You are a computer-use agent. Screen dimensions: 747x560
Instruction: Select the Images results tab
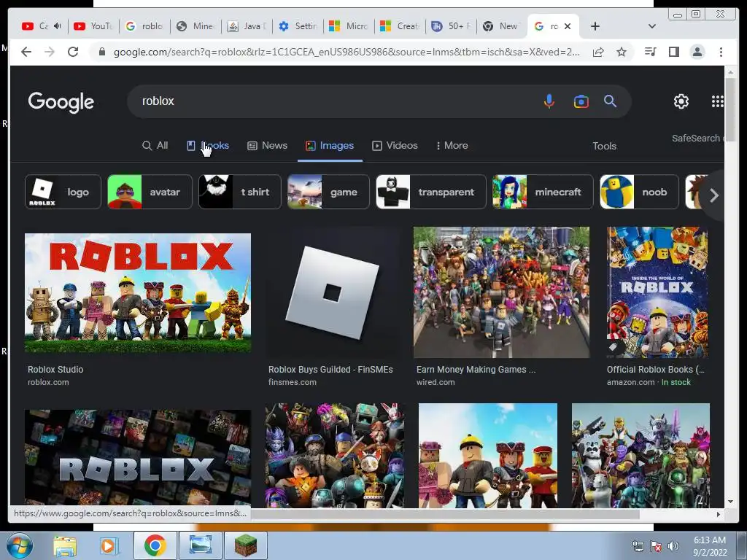[330, 146]
